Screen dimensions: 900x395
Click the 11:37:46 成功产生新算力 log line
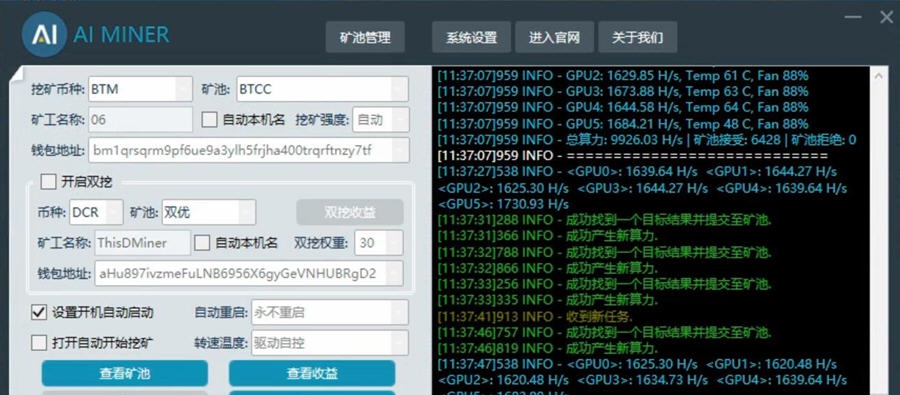click(x=548, y=348)
